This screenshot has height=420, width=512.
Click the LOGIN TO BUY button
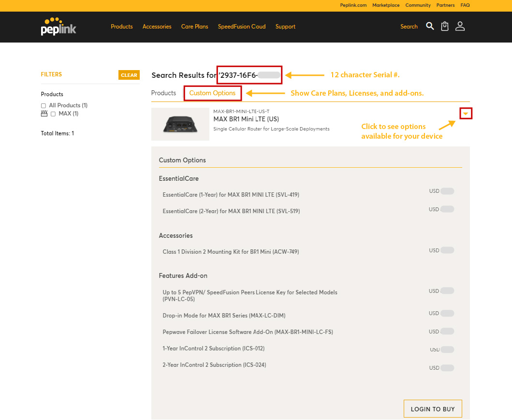[x=433, y=408]
